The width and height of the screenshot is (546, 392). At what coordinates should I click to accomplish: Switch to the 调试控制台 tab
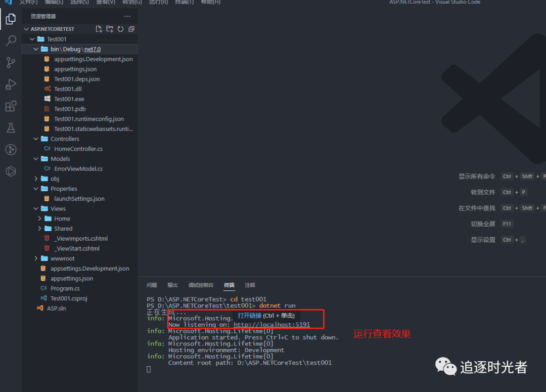(x=201, y=285)
